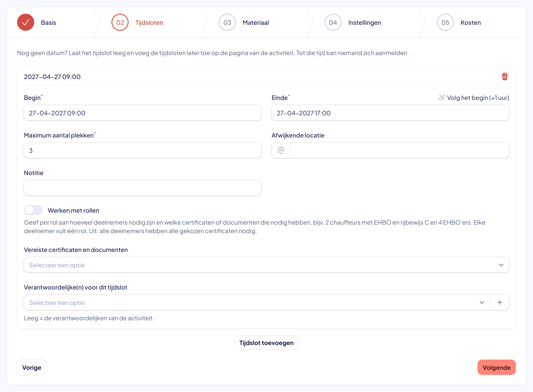
Task: Click the 03 step circle
Action: (x=227, y=22)
